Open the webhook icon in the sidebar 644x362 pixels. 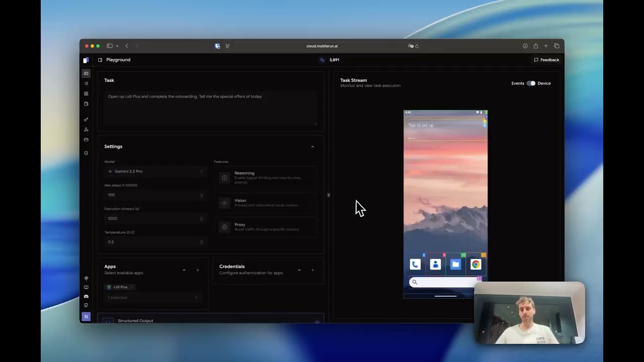[x=86, y=130]
